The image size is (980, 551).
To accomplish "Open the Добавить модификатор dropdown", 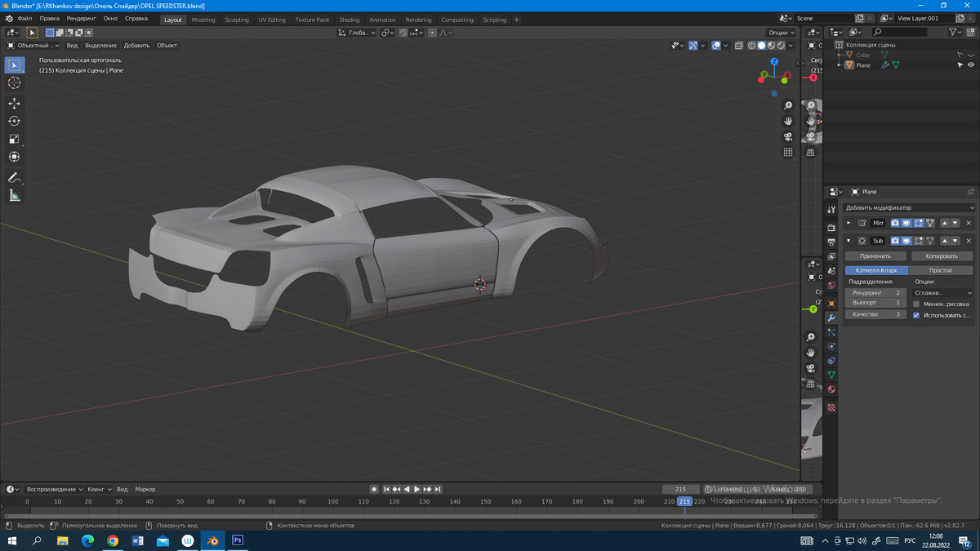I will [909, 207].
